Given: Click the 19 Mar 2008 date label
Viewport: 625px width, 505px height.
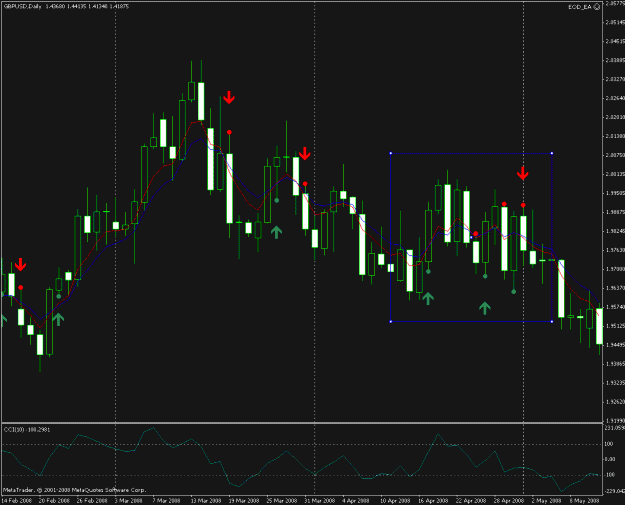Looking at the screenshot, I should (243, 500).
